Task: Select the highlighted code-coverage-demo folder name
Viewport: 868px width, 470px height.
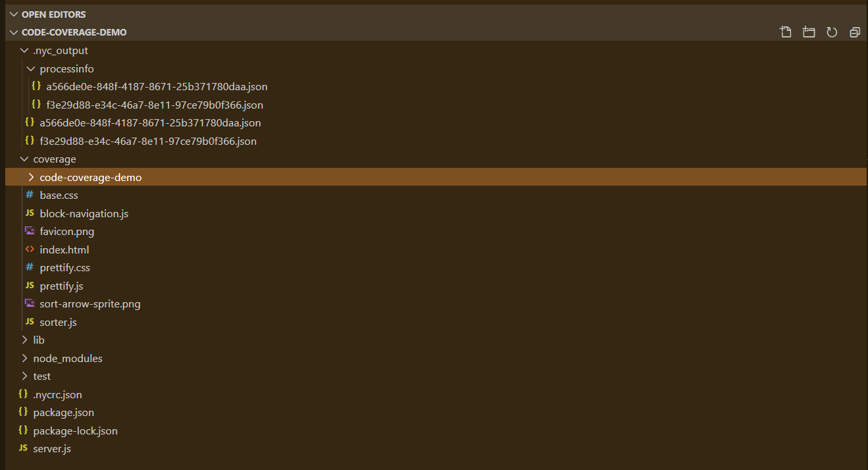Action: click(90, 177)
